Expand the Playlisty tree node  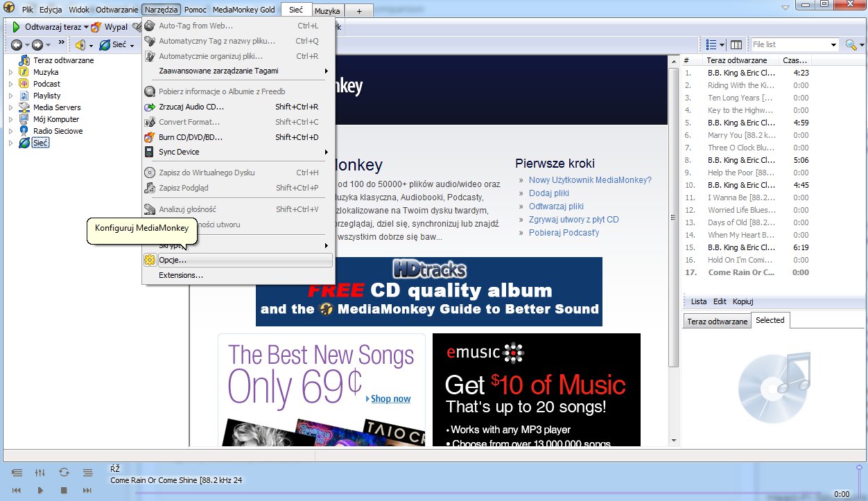[x=11, y=96]
